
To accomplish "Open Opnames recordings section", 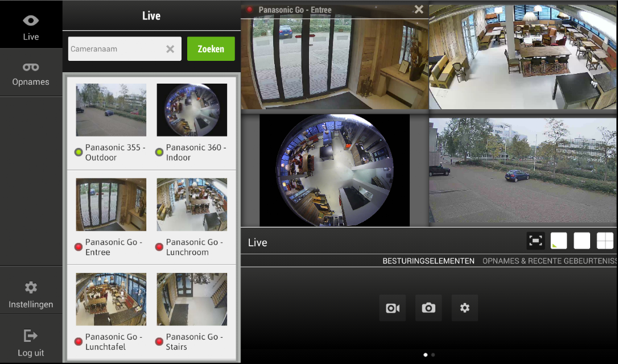I will click(31, 73).
